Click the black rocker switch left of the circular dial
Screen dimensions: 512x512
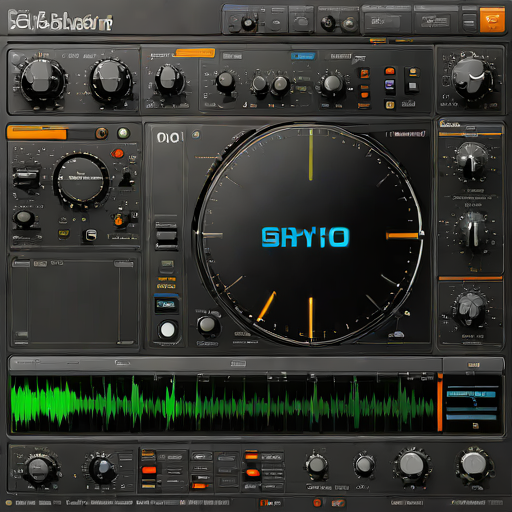point(26,177)
